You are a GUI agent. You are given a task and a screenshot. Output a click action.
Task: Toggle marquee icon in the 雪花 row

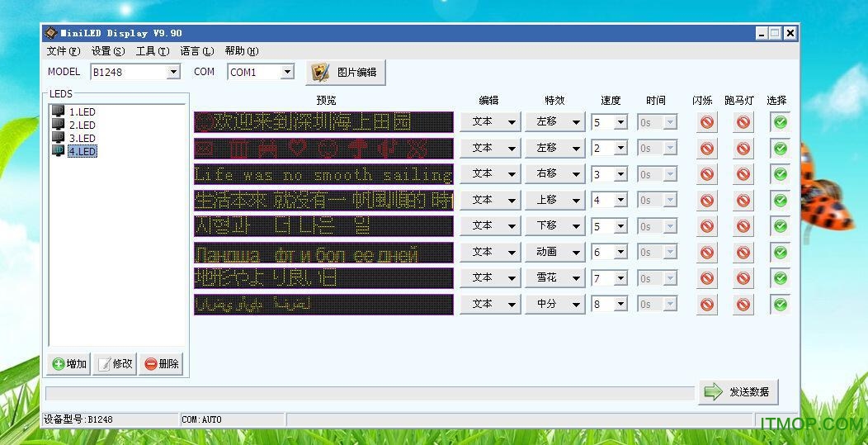click(743, 278)
